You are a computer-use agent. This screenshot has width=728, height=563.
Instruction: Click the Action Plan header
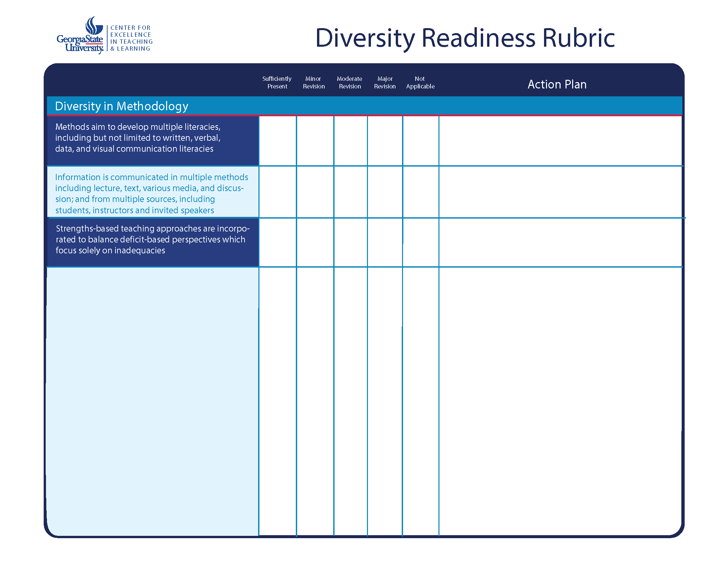557,84
